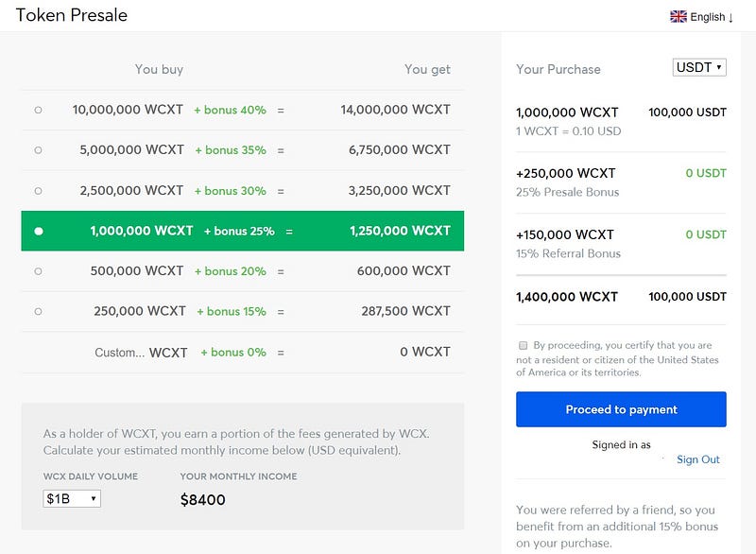Open the English language selector

coord(702,17)
